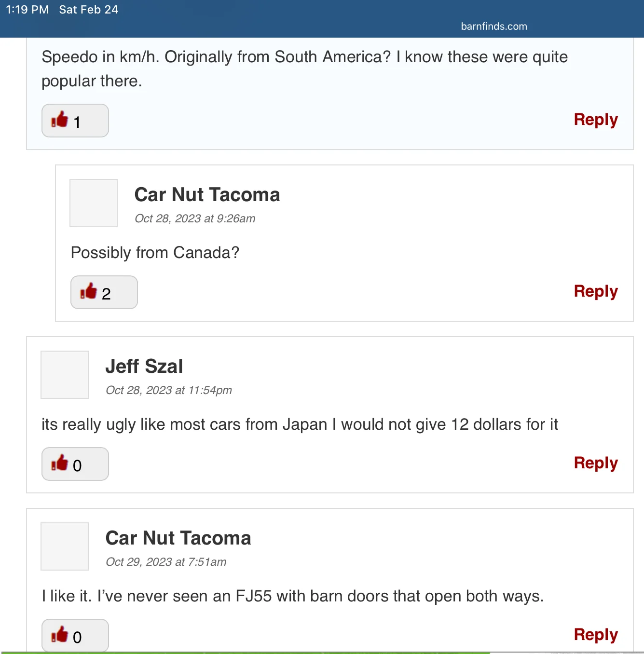Open Car Nut Tacoma avatar on Canada comment

tap(94, 203)
